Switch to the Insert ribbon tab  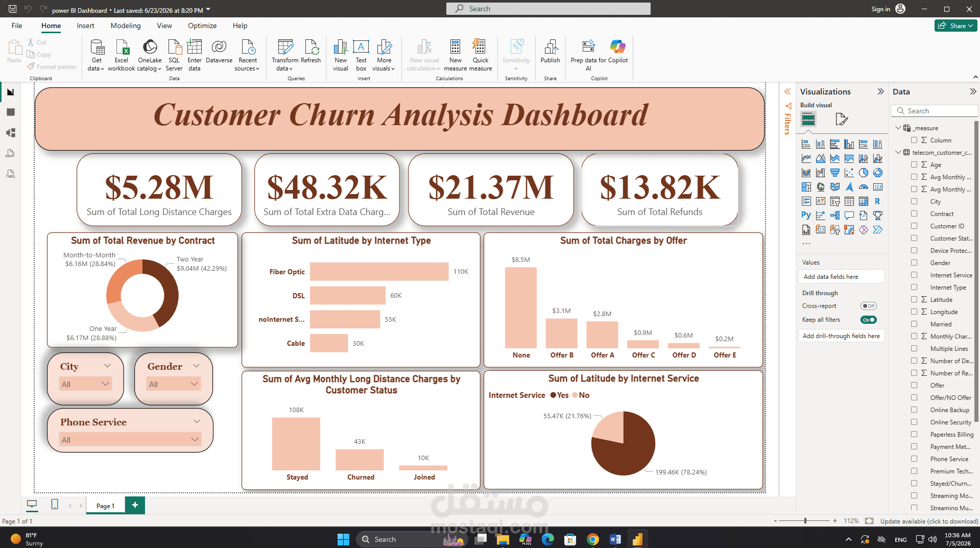85,26
